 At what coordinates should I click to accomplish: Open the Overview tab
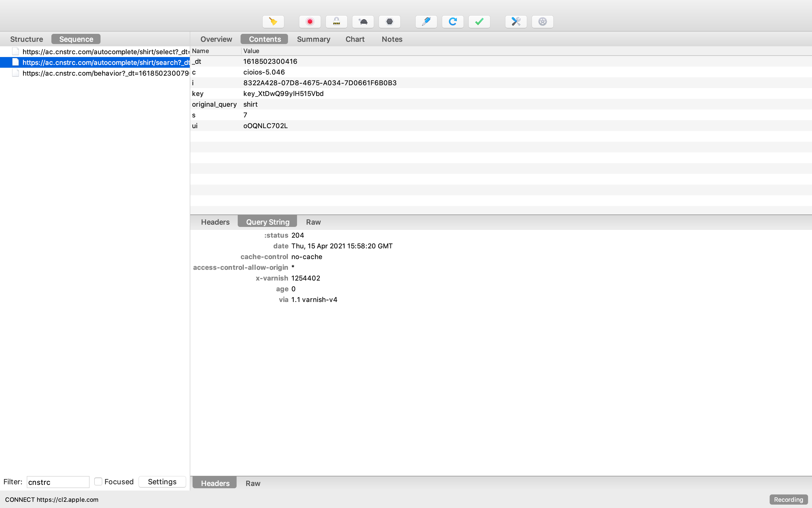[x=216, y=39]
